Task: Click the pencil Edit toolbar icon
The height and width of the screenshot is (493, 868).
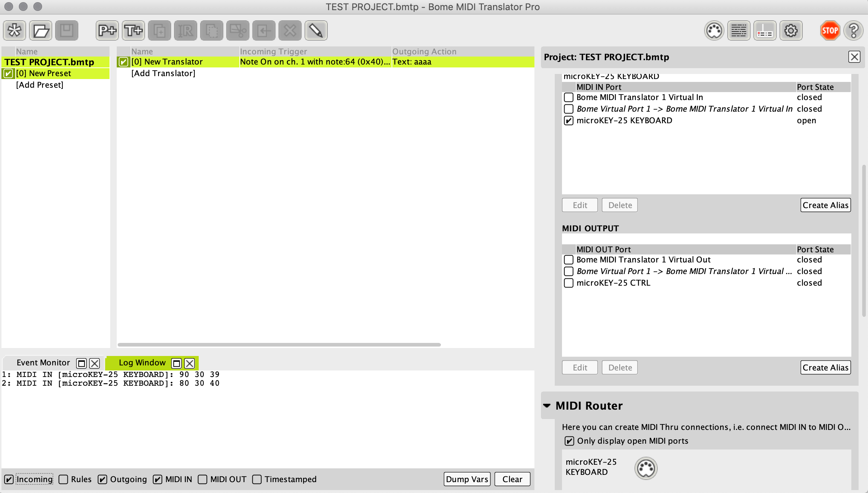Action: pos(316,30)
